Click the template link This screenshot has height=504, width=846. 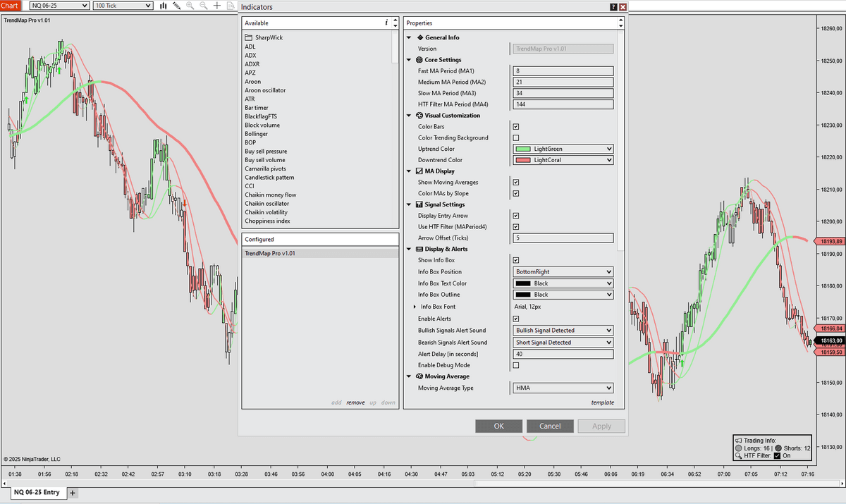pos(602,402)
